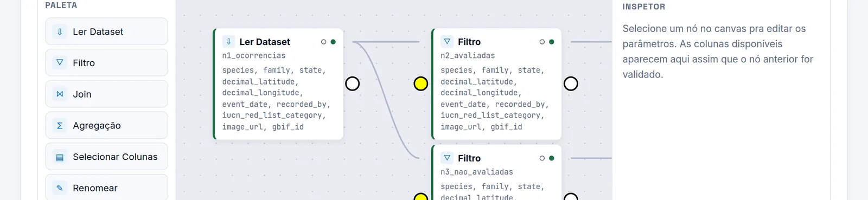The image size is (868, 200).
Task: Add a Selecionar Colunas node from palette
Action: click(x=106, y=157)
